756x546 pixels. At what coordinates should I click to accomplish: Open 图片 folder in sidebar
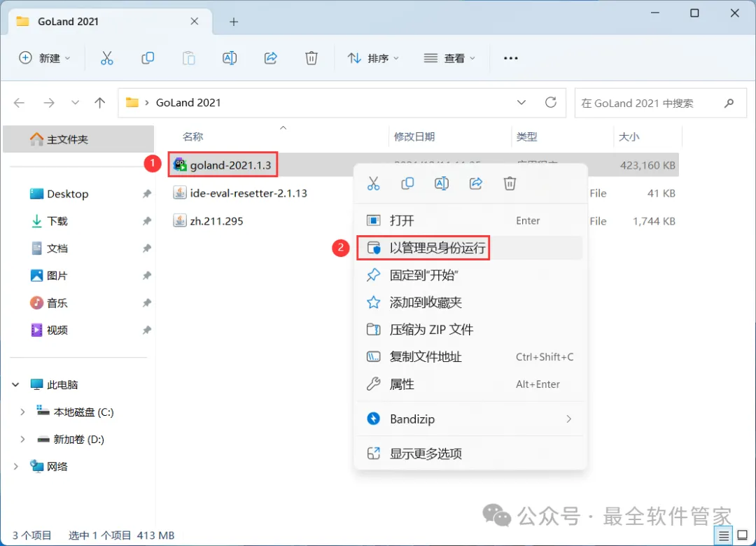coord(49,276)
